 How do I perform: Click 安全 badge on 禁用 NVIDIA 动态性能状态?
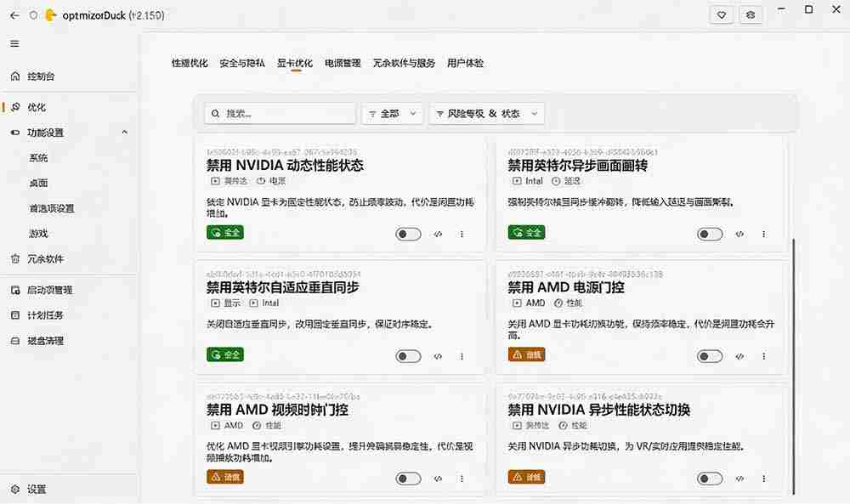pos(225,233)
